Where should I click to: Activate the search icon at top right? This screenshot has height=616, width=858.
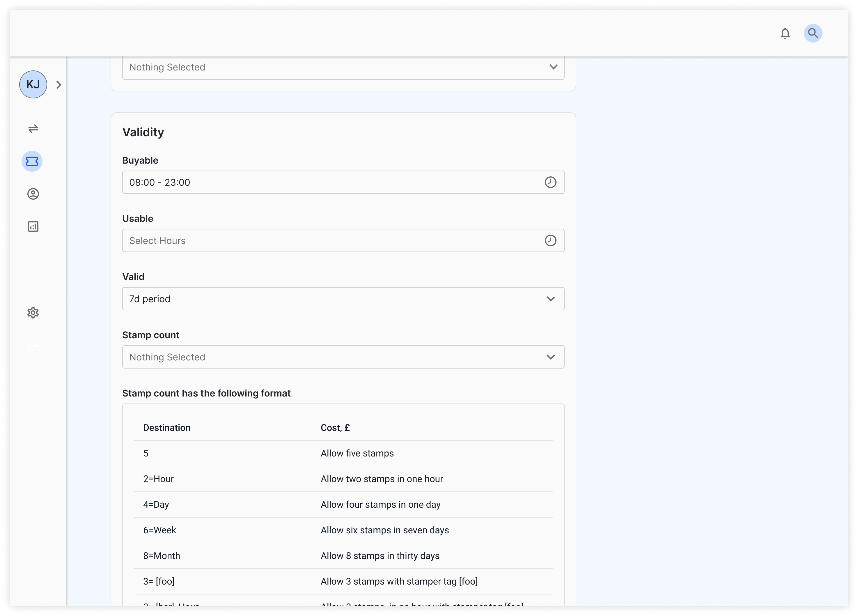click(813, 33)
